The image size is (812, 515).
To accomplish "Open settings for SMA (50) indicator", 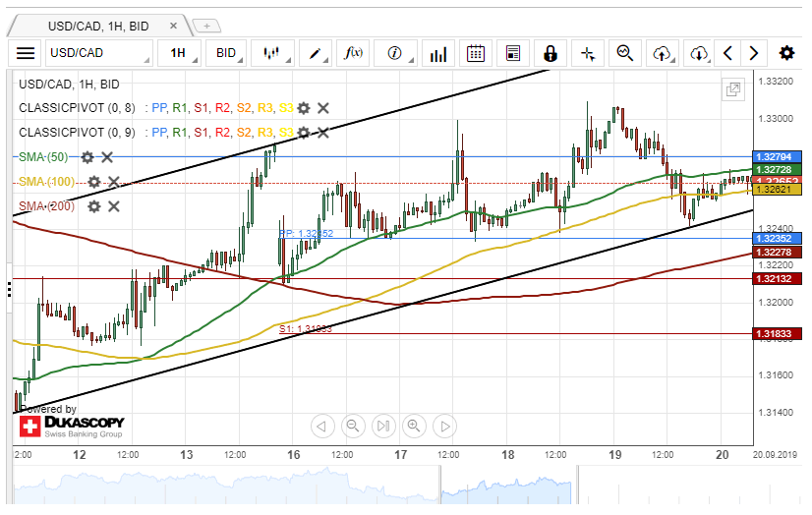I will [87, 157].
